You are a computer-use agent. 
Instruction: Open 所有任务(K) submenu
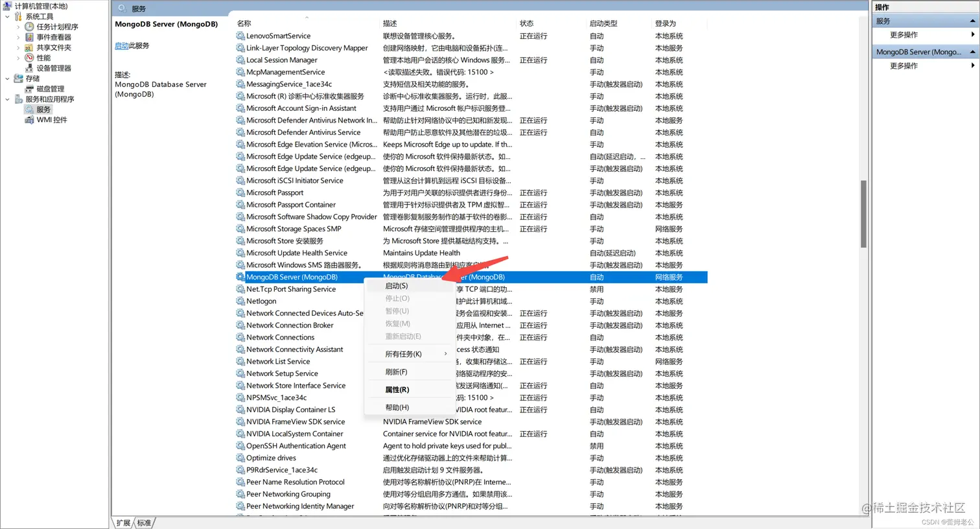tap(409, 354)
